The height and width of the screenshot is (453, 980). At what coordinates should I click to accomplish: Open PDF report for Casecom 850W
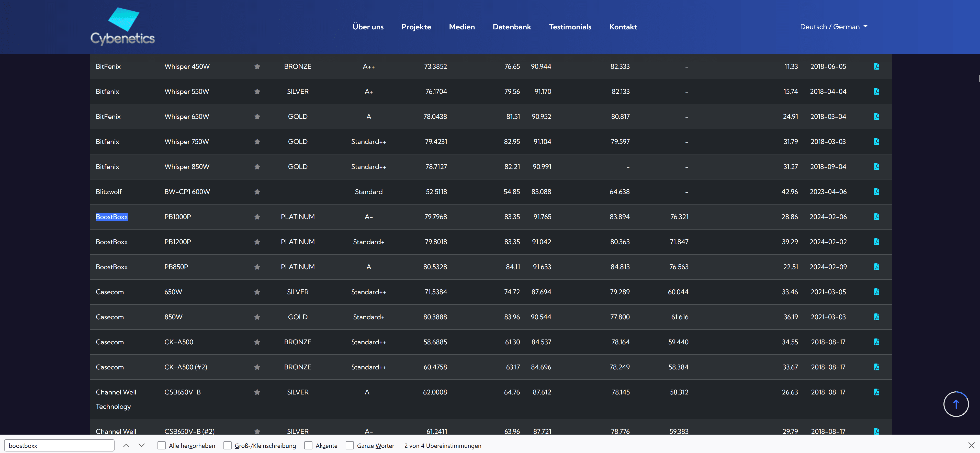pyautogui.click(x=876, y=317)
